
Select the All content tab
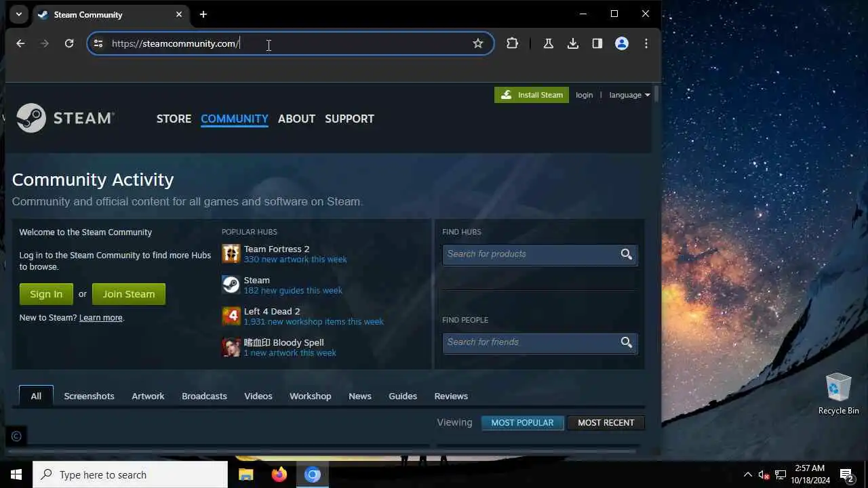click(x=36, y=396)
